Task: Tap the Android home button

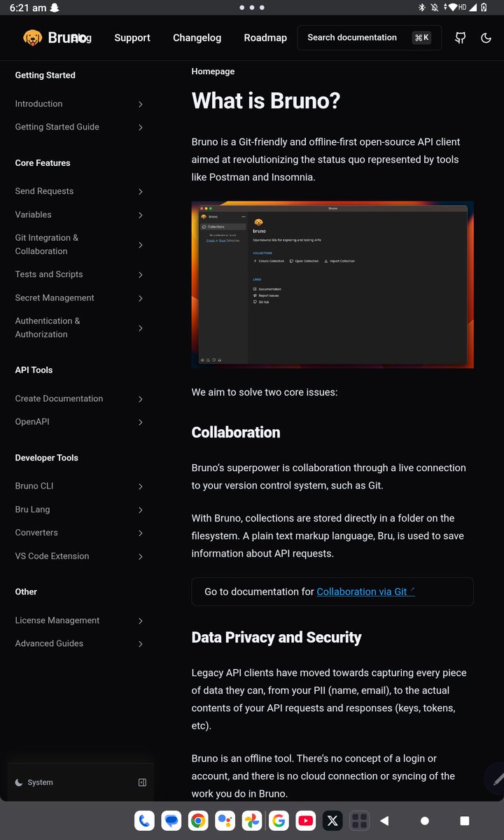Action: coord(424,820)
